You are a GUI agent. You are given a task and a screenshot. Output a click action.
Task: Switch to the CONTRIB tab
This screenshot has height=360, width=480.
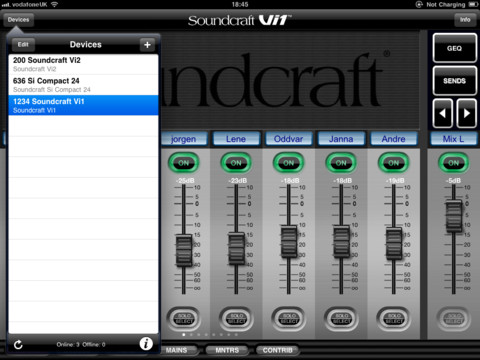[x=277, y=350]
